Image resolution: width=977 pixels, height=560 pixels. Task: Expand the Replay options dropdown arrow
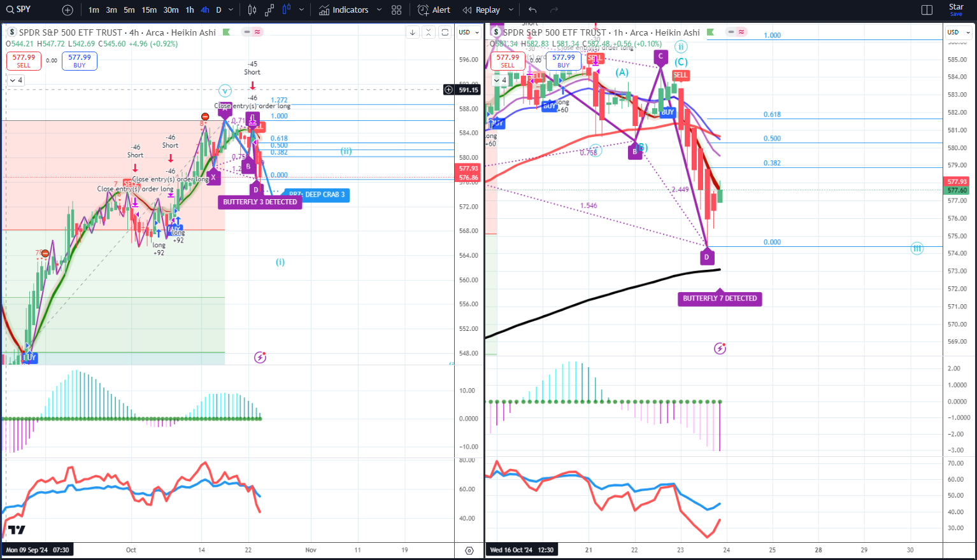[x=511, y=10]
